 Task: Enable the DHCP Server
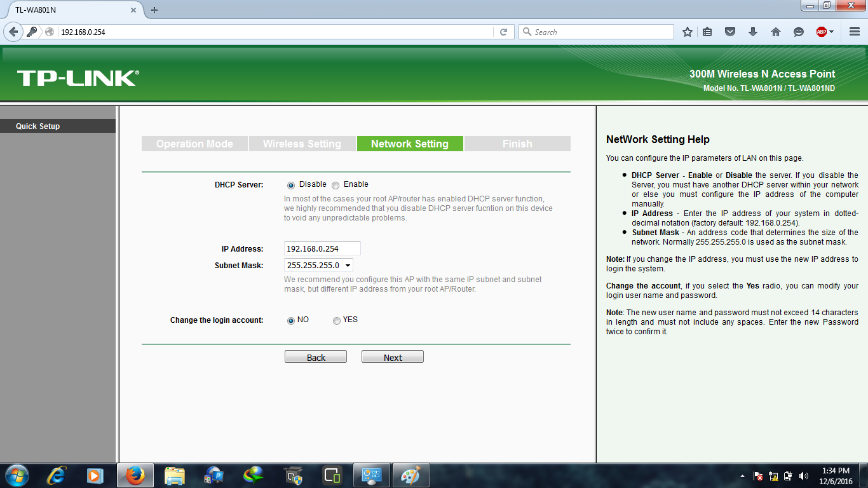coord(336,185)
